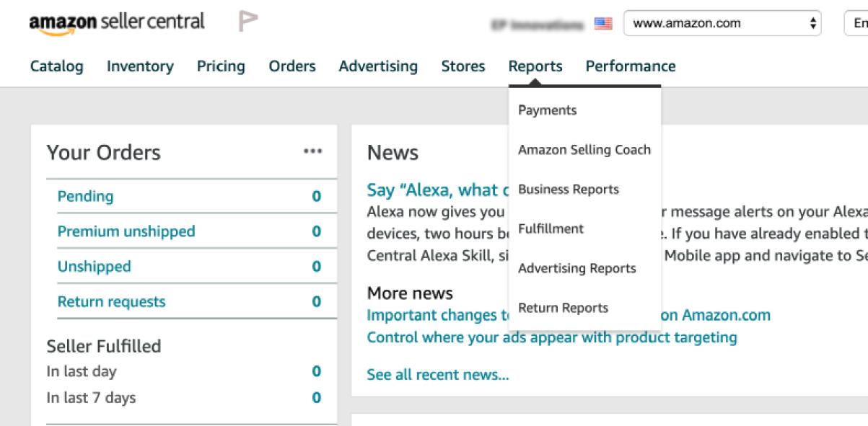Click the flag icon beside the logo

point(247,22)
